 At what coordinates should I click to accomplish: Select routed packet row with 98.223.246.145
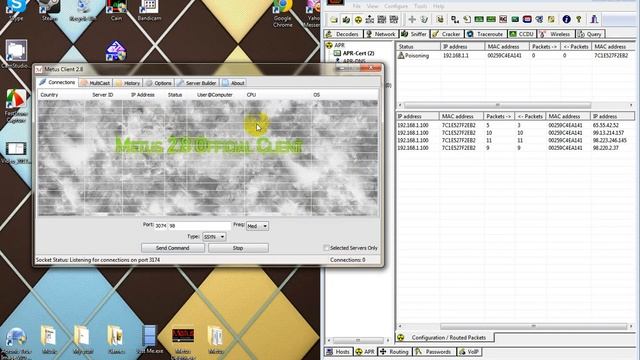[x=515, y=140]
